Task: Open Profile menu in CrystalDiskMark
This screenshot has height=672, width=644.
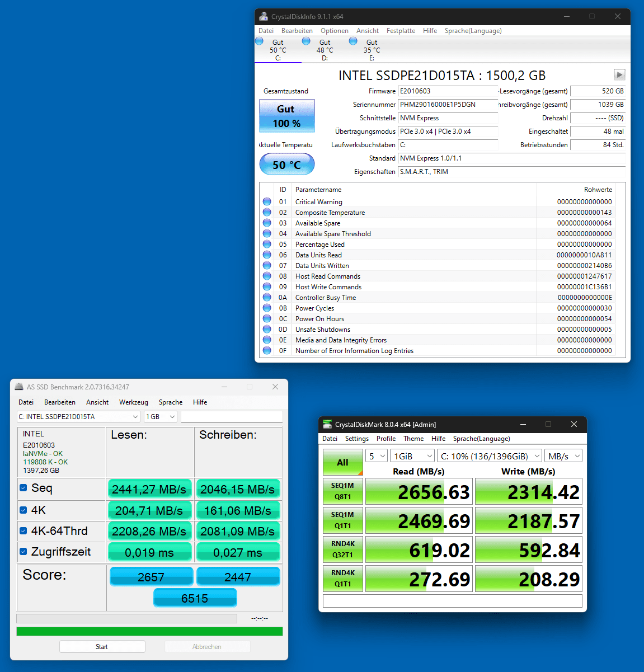Action: [386, 439]
